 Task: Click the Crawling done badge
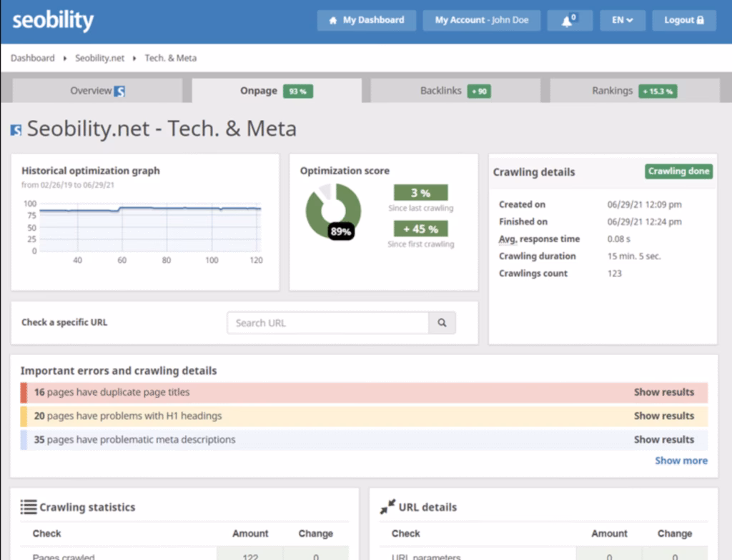tap(678, 171)
